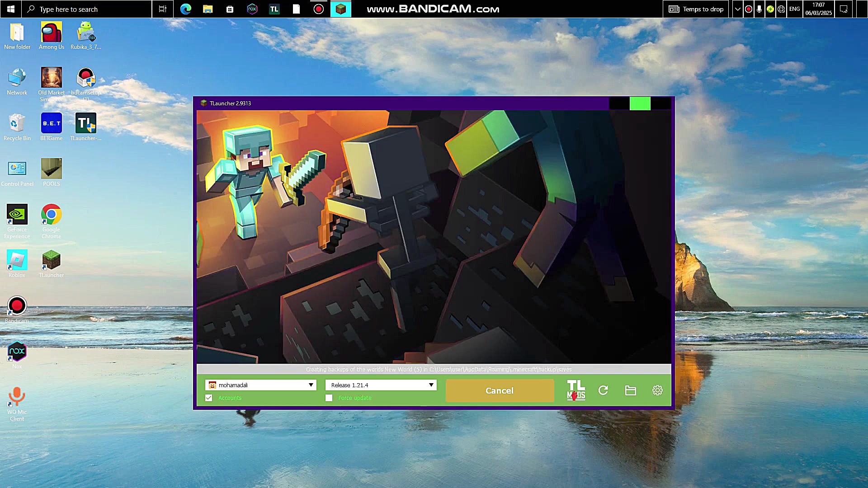This screenshot has width=868, height=488.
Task: Click the Bandicam recording tray icon
Action: [749, 9]
